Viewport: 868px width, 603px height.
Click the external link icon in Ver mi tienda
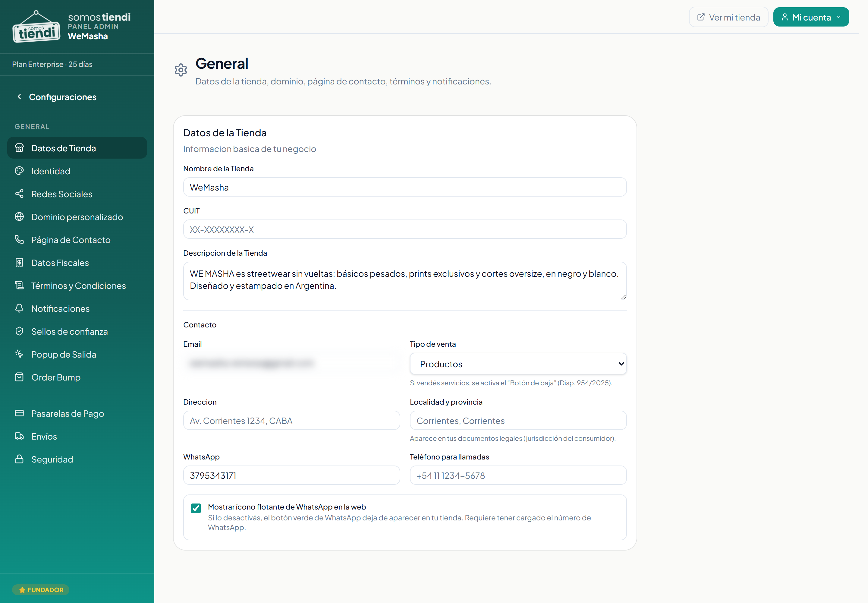coord(701,17)
